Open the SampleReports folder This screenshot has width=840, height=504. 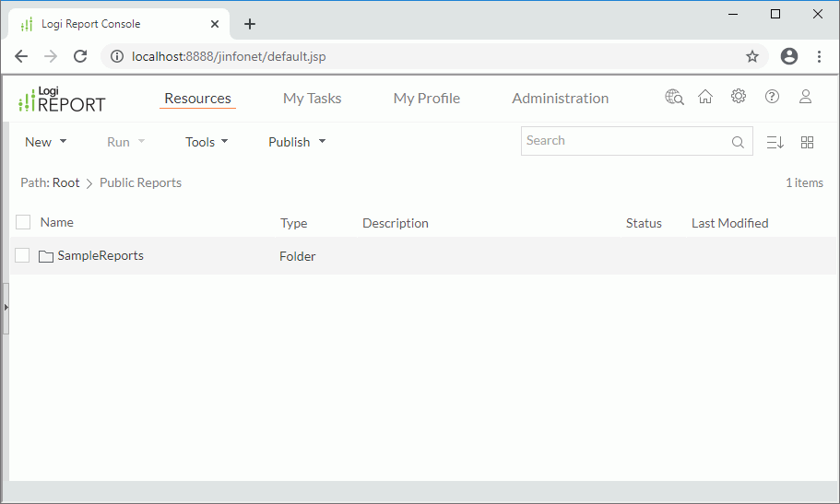(x=100, y=255)
